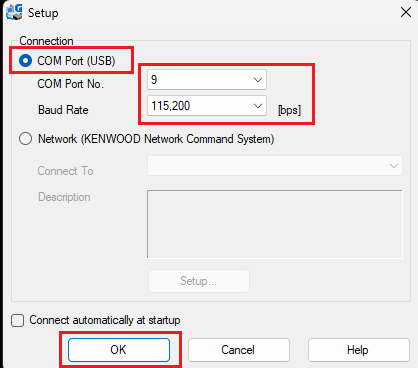
Task: Click inside the Description text box
Action: click(x=275, y=224)
